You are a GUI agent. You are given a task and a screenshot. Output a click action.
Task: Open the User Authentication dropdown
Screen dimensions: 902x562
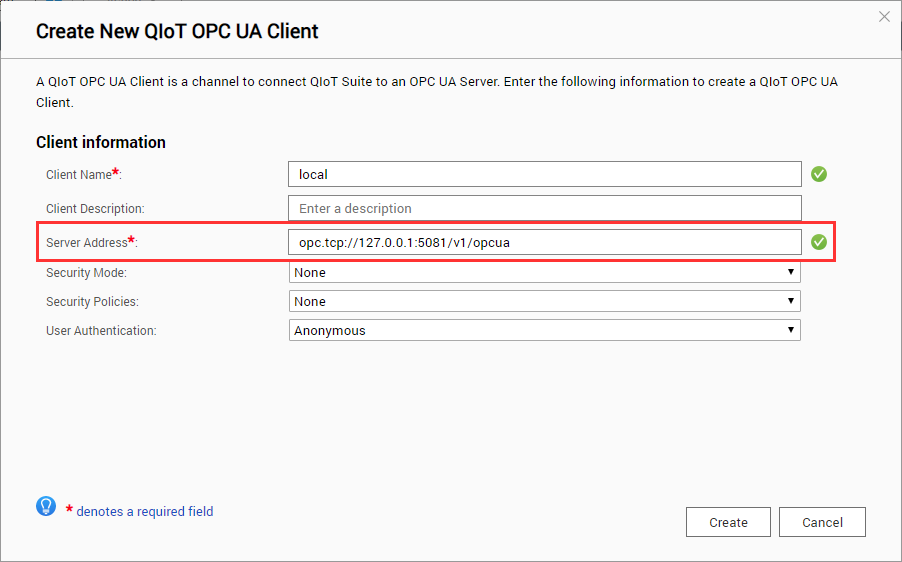point(544,330)
